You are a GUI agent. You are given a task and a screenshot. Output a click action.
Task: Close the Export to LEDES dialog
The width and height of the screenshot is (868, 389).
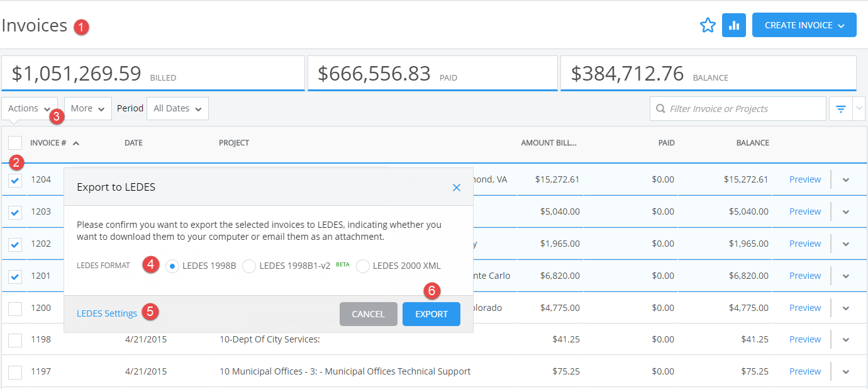456,187
